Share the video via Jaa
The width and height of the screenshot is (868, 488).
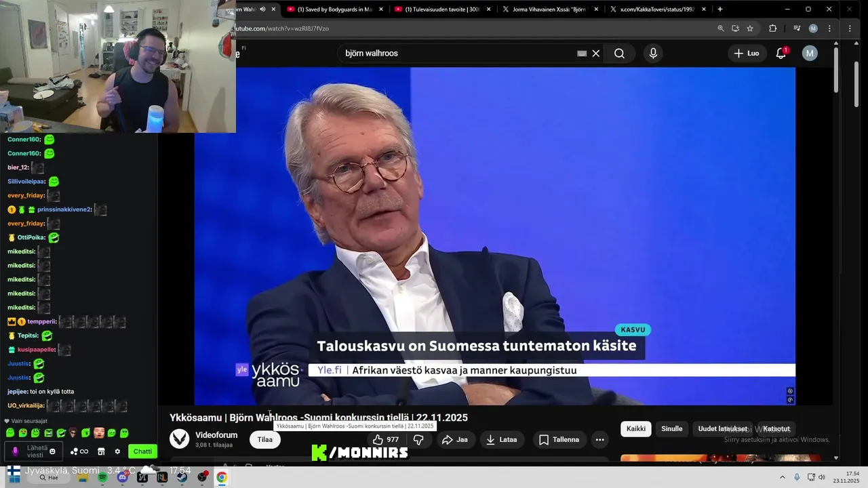(455, 439)
